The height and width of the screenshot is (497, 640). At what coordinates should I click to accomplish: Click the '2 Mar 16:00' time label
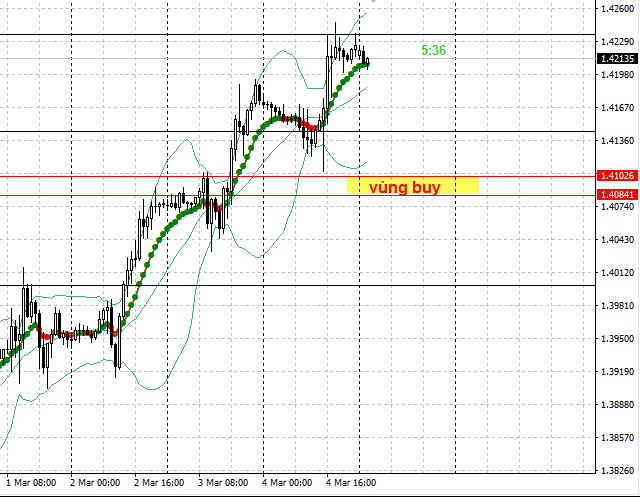click(x=159, y=483)
